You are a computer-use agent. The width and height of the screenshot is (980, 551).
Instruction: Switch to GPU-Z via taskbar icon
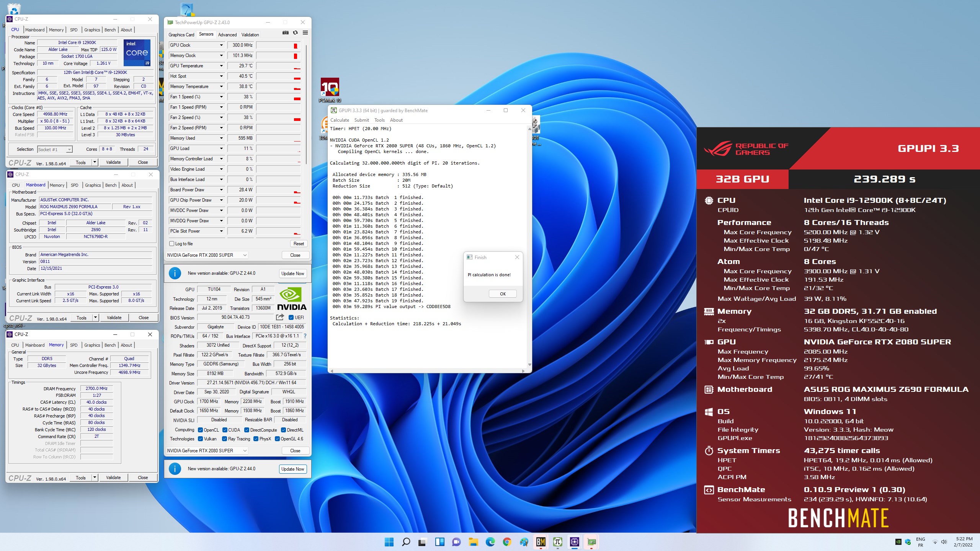[591, 542]
